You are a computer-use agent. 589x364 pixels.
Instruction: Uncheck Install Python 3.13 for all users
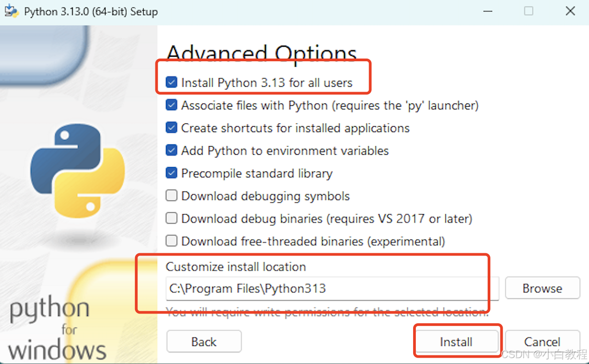[x=171, y=82]
